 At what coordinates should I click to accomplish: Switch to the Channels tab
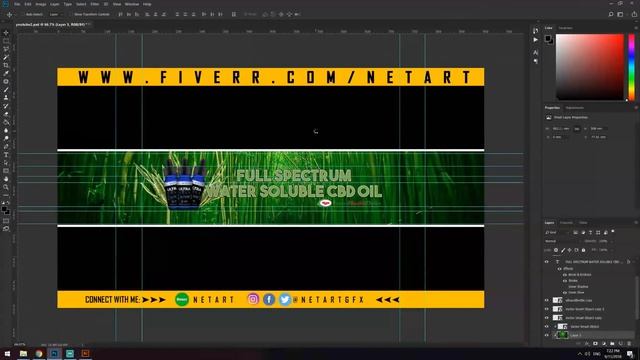coord(566,223)
